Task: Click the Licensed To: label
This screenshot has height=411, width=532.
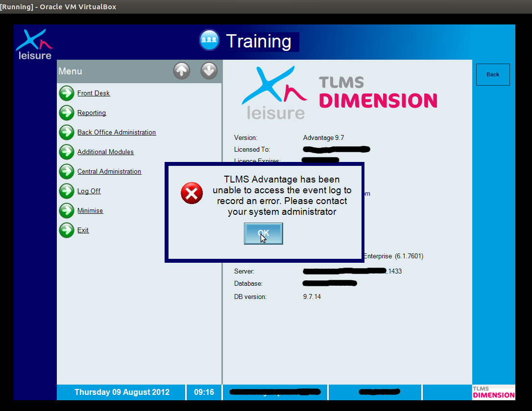Action: click(x=252, y=149)
